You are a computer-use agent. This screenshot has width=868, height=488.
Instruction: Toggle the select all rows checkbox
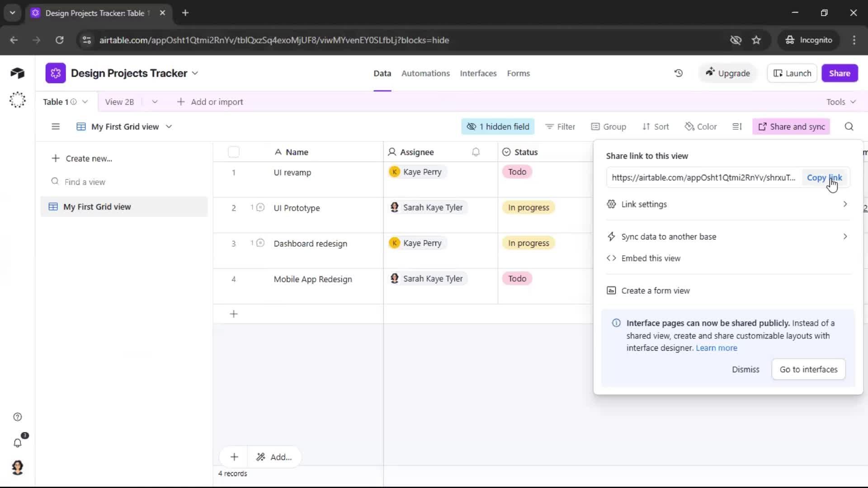[x=234, y=152]
